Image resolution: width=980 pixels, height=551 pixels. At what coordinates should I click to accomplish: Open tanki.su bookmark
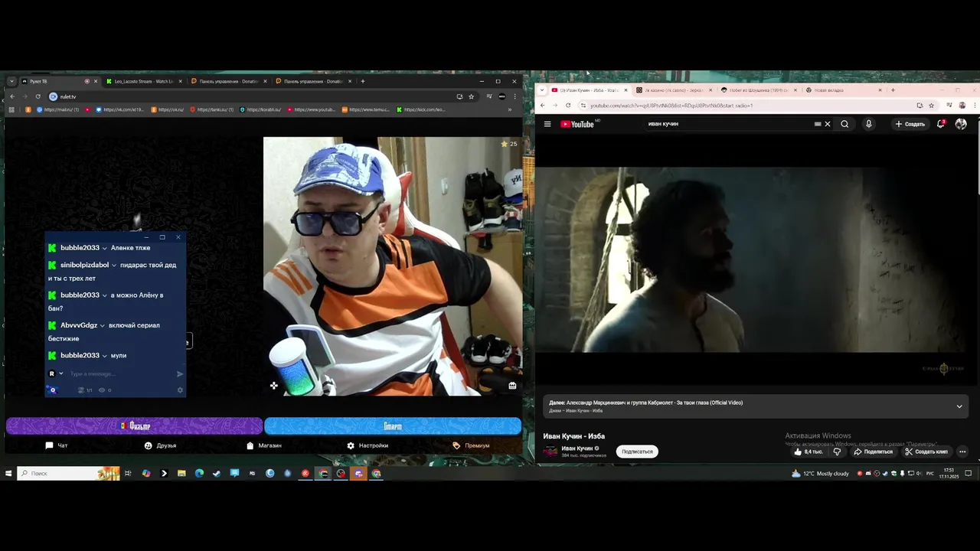[x=213, y=109]
